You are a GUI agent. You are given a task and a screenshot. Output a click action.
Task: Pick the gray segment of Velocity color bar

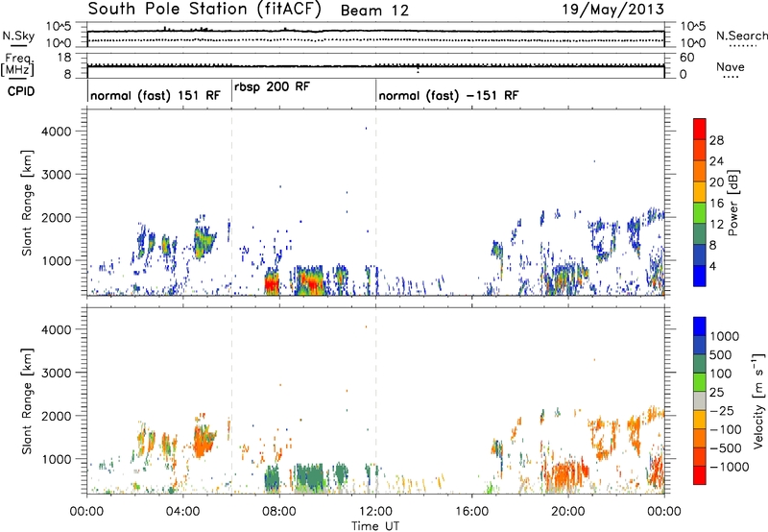coord(700,400)
